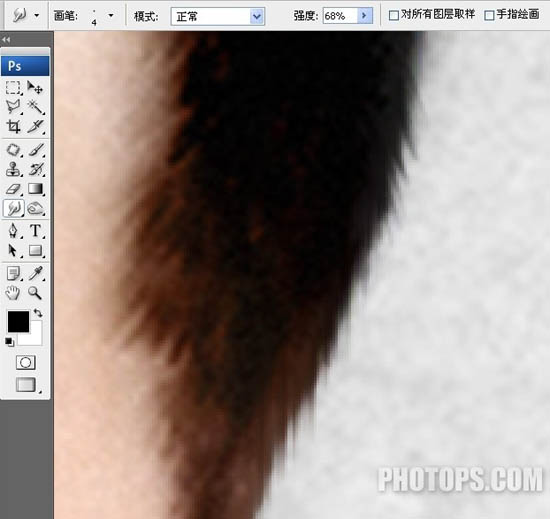Swap foreground and background colors

point(38,312)
